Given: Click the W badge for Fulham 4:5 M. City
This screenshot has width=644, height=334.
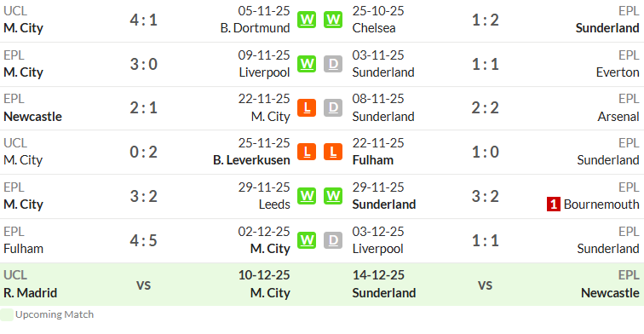Looking at the screenshot, I should pyautogui.click(x=307, y=241).
